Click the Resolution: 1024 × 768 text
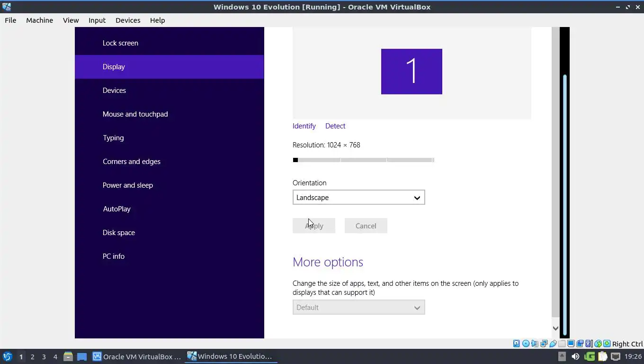The image size is (644, 364). coord(326,145)
